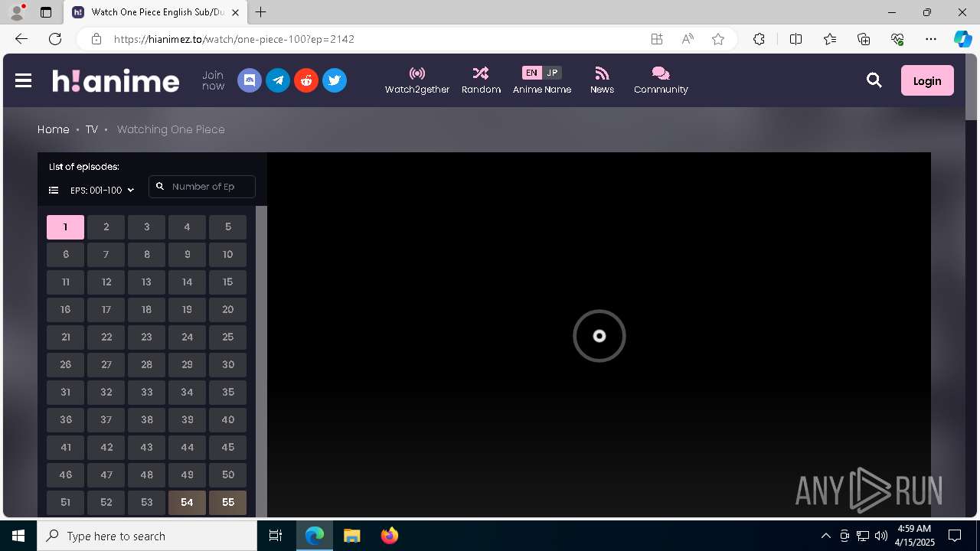Open tab actions menu
The image size is (980, 551).
[x=46, y=12]
